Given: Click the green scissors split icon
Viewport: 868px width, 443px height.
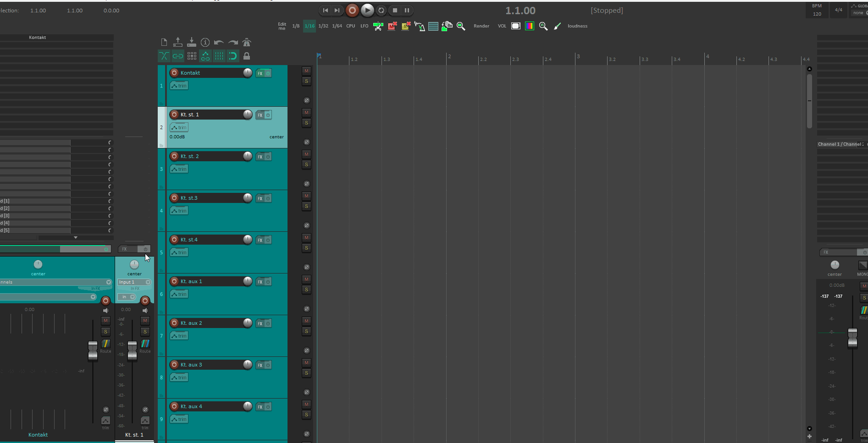Looking at the screenshot, I should coord(378,26).
